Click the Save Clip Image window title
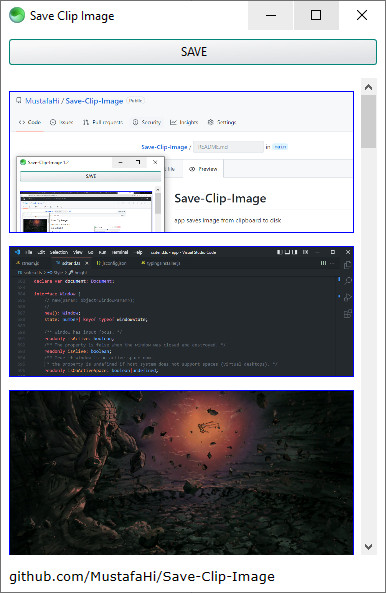 coord(72,16)
